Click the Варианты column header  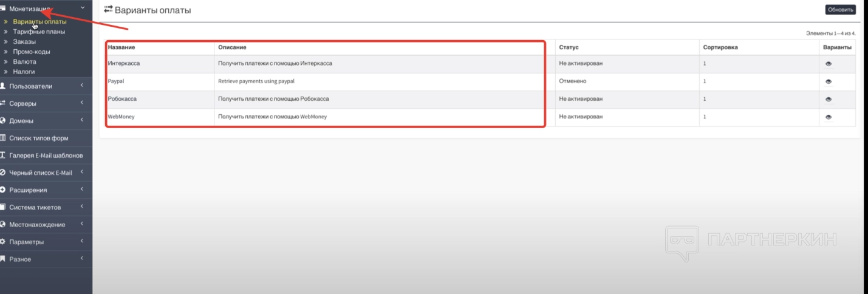pos(837,47)
